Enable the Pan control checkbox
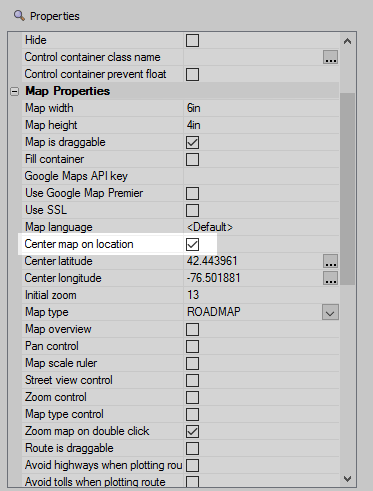The height and width of the screenshot is (491, 373). (192, 346)
